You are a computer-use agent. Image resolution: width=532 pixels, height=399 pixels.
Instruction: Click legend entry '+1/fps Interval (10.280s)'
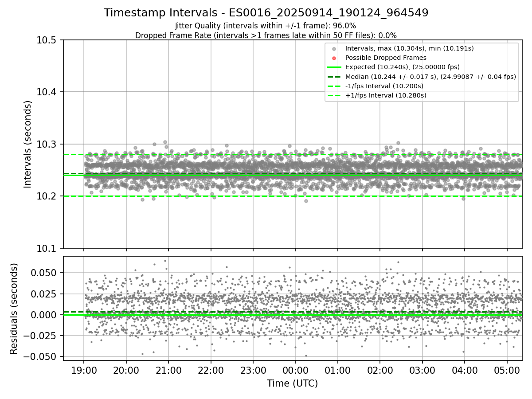point(385,95)
